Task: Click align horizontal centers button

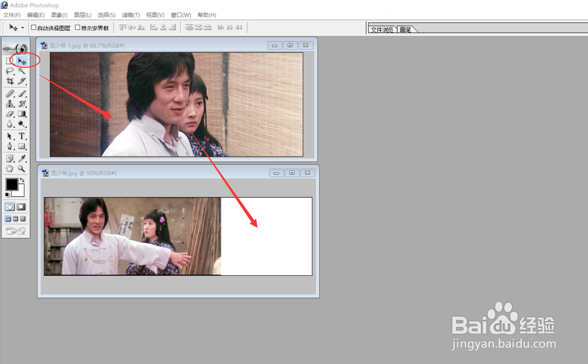Action: (x=163, y=27)
